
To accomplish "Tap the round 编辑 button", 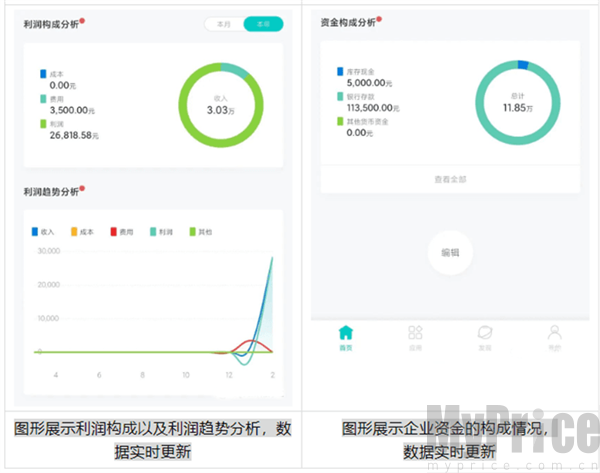I will point(450,253).
